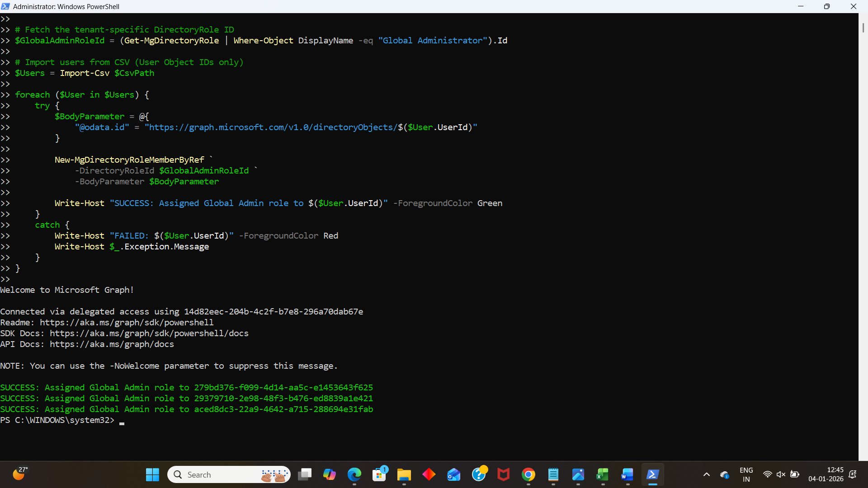Switch to Excel from the taskbar
Viewport: 868px width, 488px height.
pos(602,474)
